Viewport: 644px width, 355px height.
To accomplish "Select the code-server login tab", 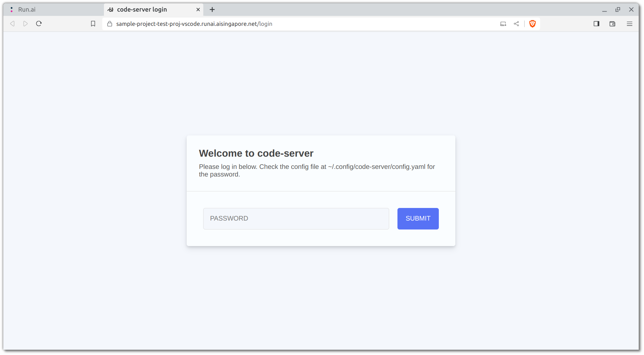I will 154,10.
